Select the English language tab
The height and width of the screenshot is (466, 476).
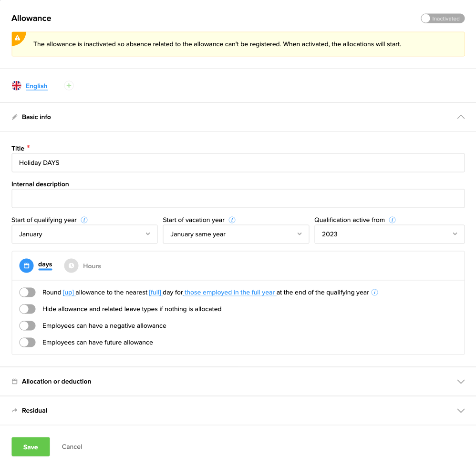[36, 86]
